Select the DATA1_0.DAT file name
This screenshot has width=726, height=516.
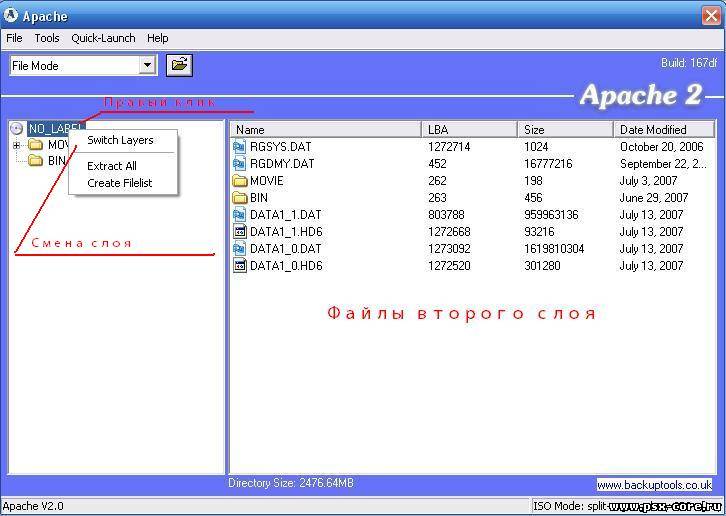pos(285,249)
